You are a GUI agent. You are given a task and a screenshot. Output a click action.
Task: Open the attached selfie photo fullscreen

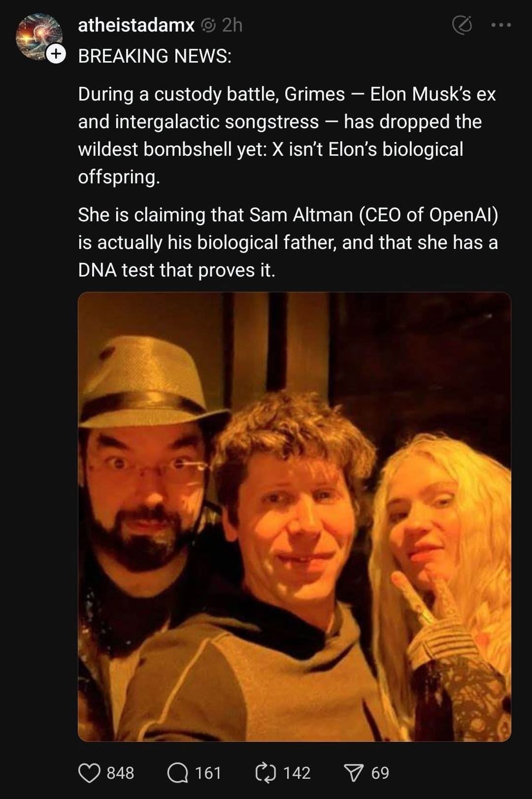click(294, 517)
